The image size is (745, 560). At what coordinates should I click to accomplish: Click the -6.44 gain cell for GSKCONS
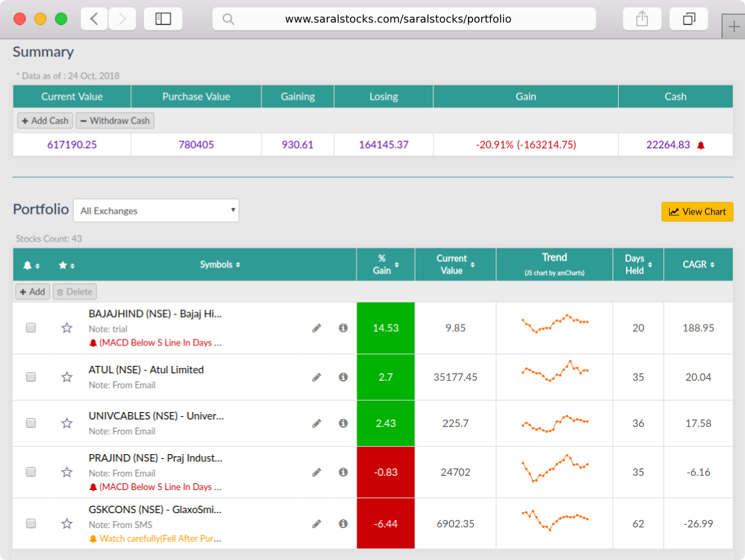[385, 523]
